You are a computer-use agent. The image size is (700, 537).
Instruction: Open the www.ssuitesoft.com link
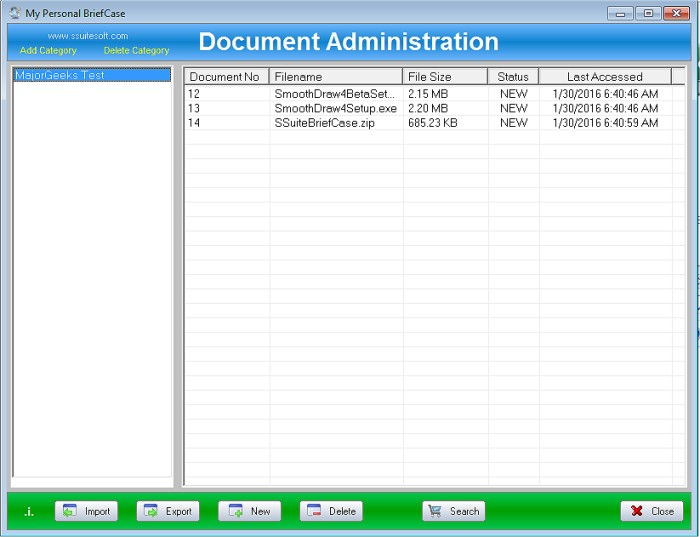click(88, 36)
